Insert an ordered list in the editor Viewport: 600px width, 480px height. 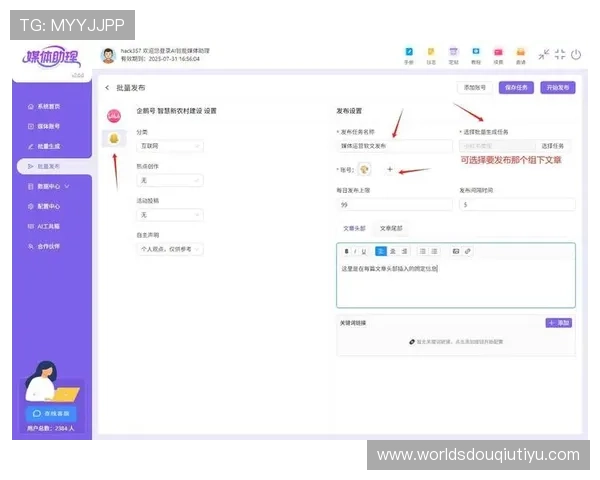coord(422,251)
